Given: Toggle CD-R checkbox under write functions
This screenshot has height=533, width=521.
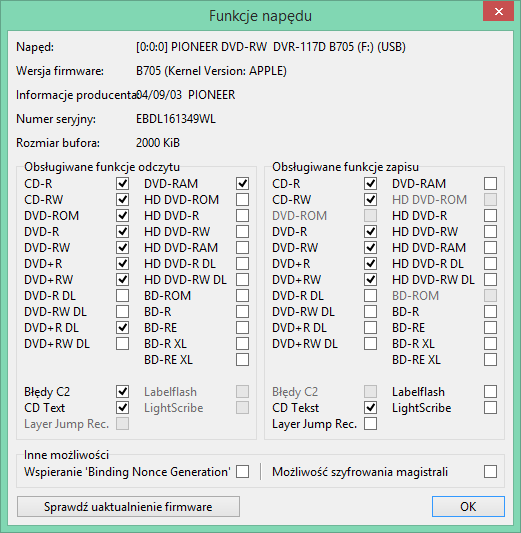Looking at the screenshot, I should (370, 184).
